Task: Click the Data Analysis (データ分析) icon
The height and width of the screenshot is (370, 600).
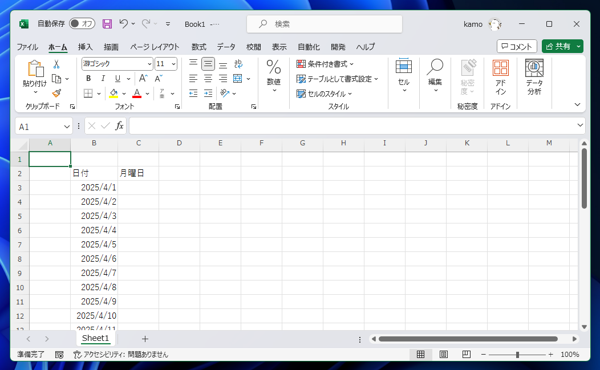Action: point(534,68)
